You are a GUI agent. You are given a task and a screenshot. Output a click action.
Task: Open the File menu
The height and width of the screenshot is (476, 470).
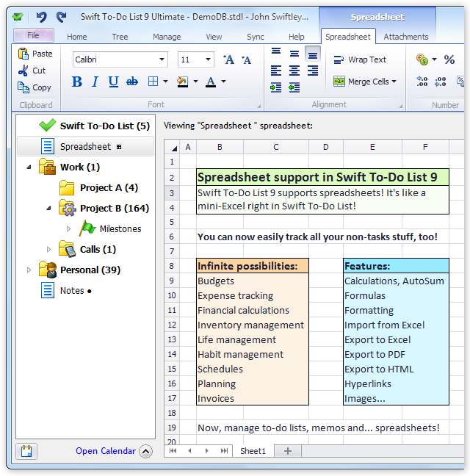34,35
